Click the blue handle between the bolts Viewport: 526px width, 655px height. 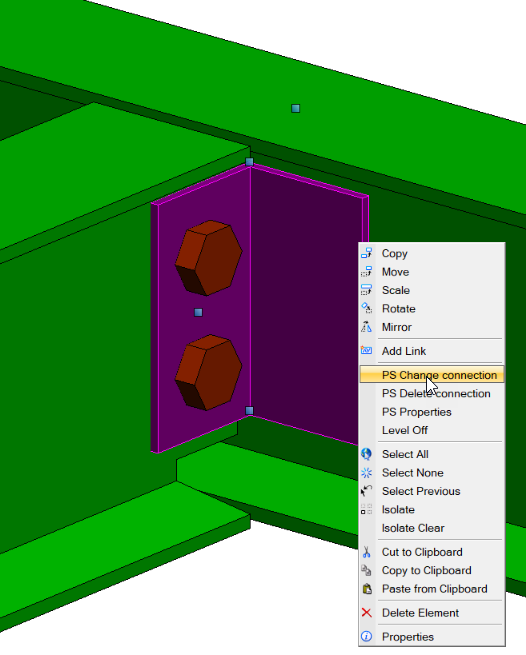[198, 312]
